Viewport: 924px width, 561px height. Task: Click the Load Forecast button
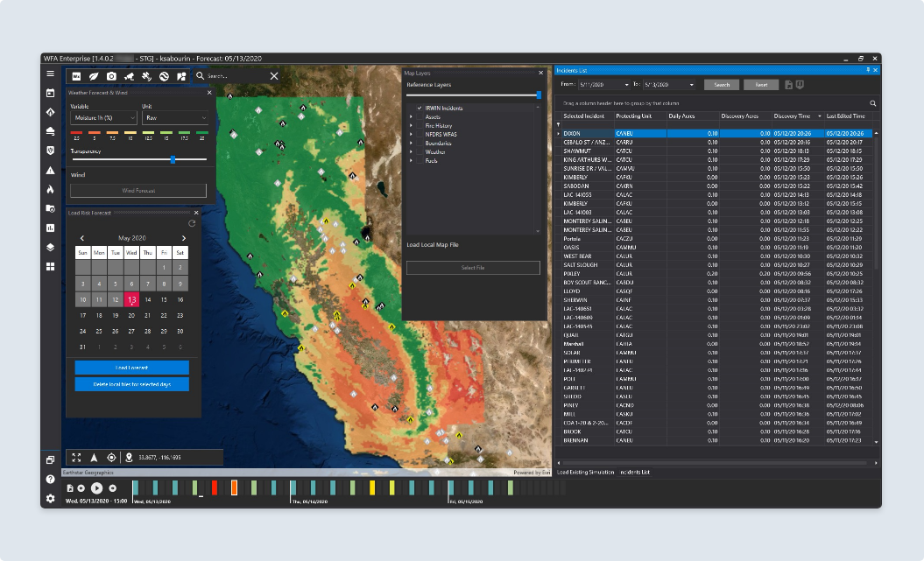tap(131, 368)
